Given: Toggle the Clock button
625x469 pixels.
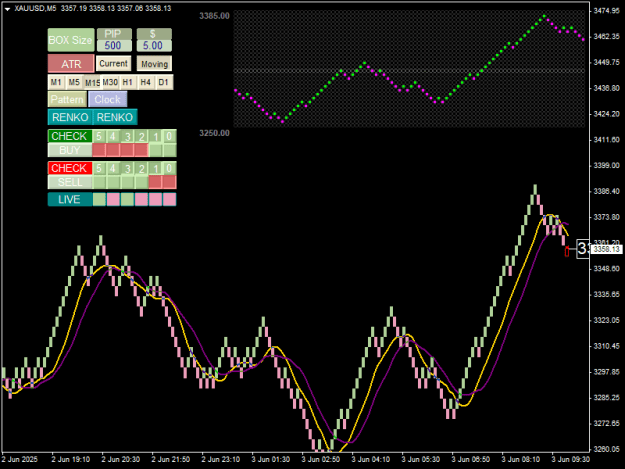Looking at the screenshot, I should click(x=108, y=99).
